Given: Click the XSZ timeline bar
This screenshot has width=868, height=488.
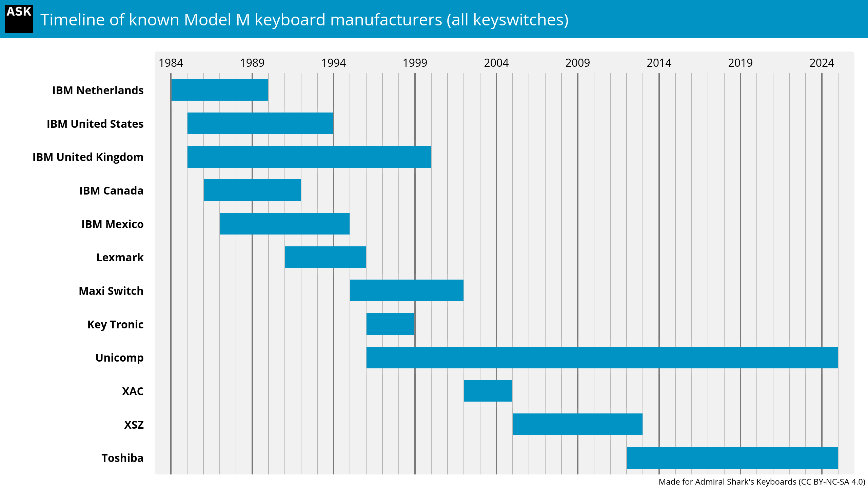Looking at the screenshot, I should click(578, 424).
